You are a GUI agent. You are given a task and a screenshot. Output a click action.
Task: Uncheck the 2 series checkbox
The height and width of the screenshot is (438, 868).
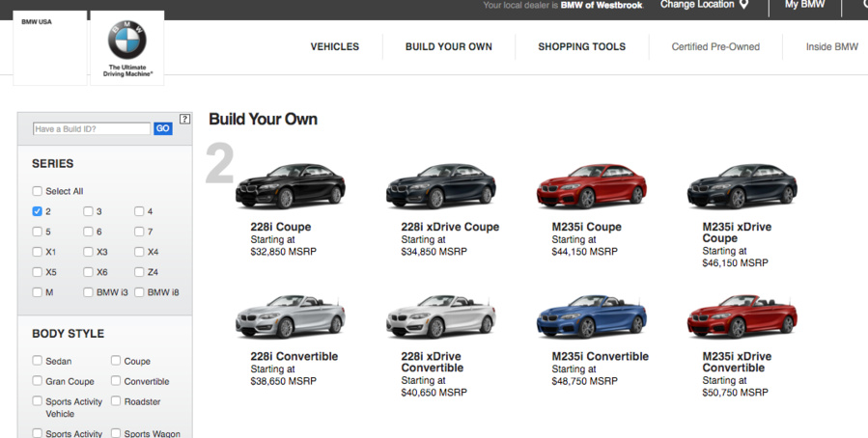click(x=37, y=211)
